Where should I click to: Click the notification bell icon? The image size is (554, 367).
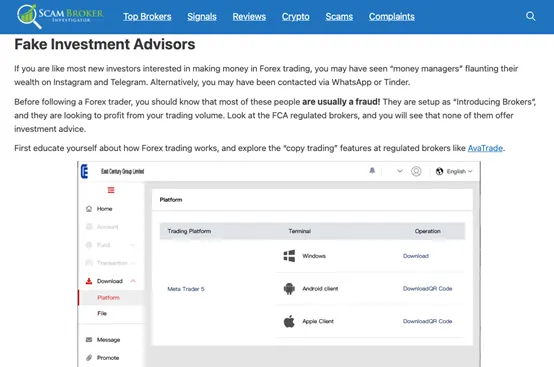[372, 171]
